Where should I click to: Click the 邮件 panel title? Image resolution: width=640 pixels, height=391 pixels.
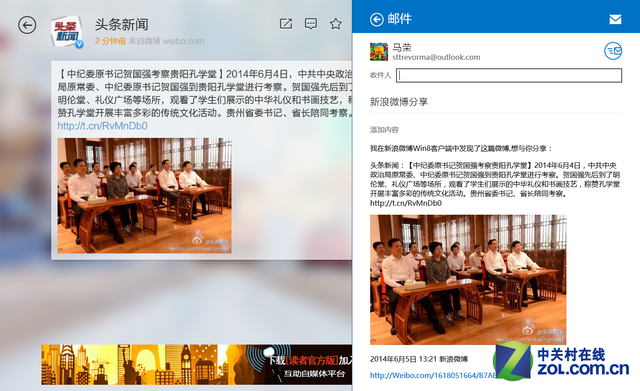click(x=400, y=19)
